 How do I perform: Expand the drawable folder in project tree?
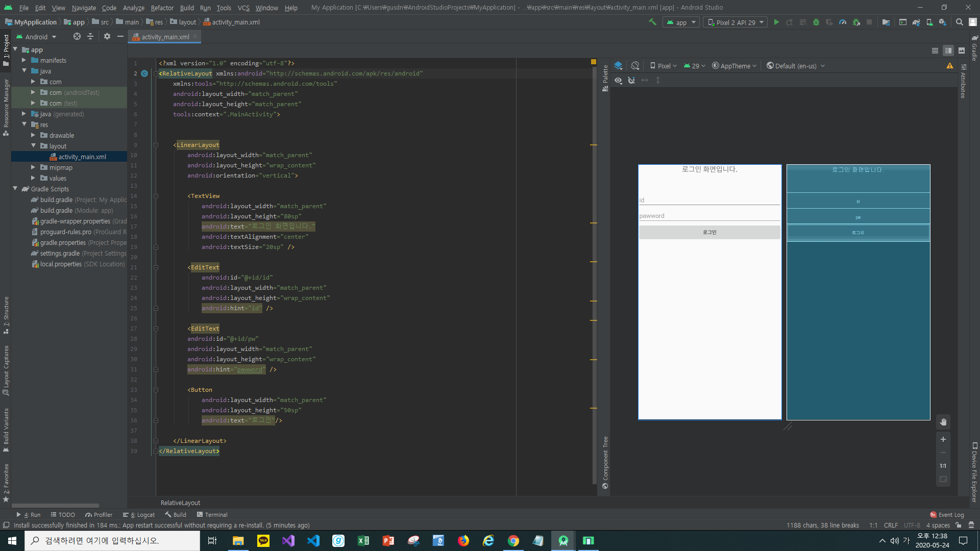(x=33, y=136)
